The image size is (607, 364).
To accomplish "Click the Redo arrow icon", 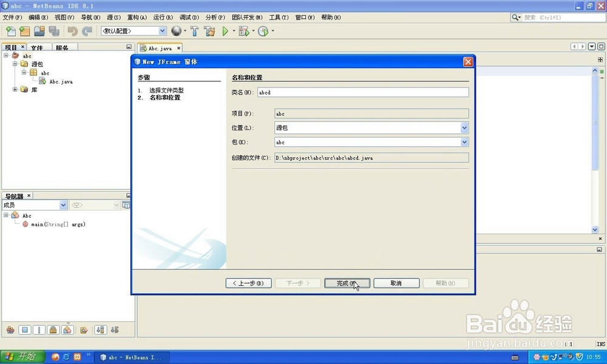I will tap(87, 31).
